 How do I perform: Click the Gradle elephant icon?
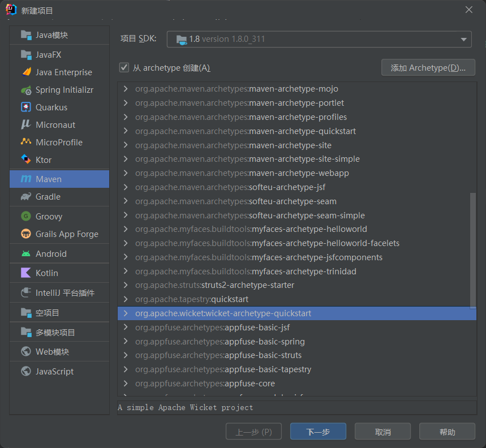click(26, 197)
